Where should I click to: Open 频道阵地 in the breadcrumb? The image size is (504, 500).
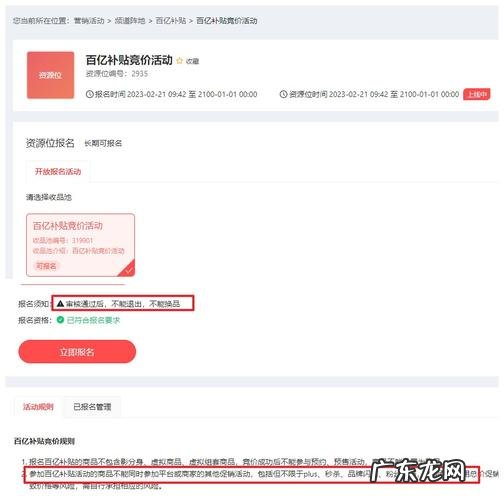click(x=130, y=21)
